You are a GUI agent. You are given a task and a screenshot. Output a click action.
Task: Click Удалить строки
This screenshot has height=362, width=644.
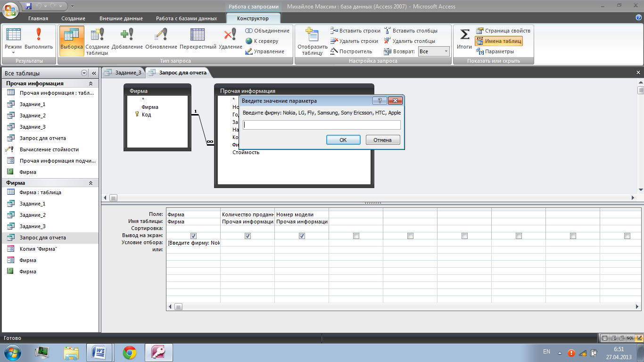click(x=355, y=41)
